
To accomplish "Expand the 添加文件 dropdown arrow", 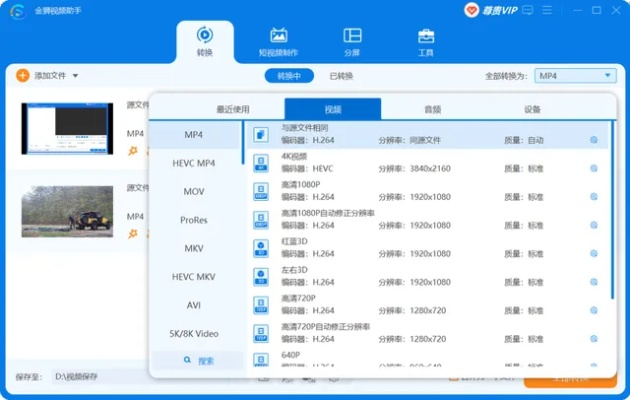I will point(75,76).
